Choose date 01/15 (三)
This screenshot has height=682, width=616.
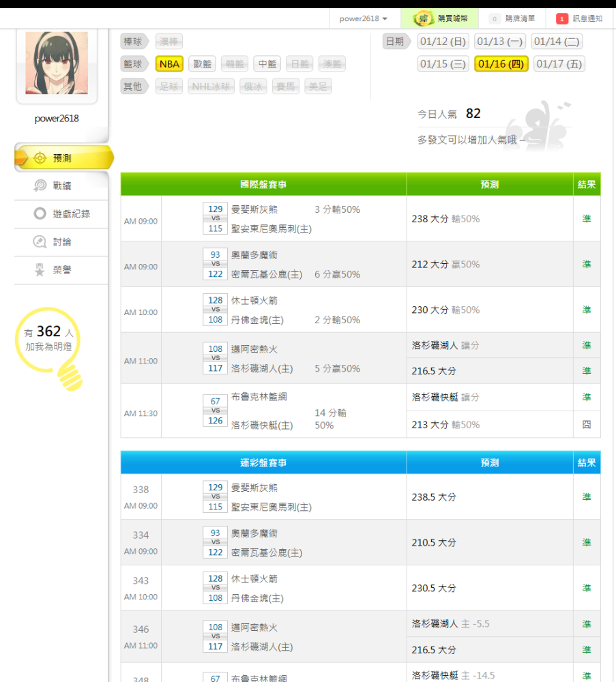pos(443,64)
